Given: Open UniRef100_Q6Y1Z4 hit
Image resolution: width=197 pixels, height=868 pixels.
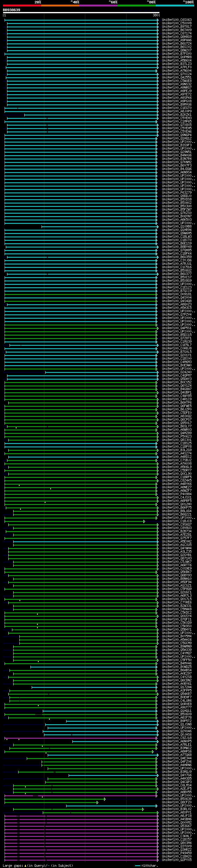Looking at the screenshot, I should point(177,386).
